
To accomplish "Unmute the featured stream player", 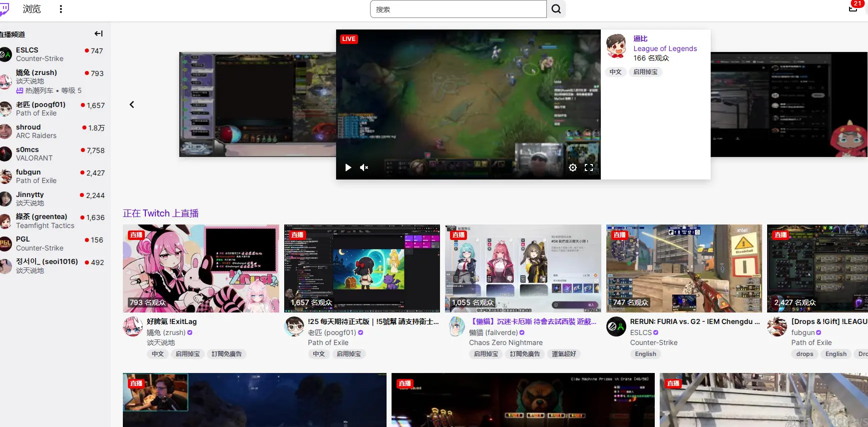I will click(364, 167).
